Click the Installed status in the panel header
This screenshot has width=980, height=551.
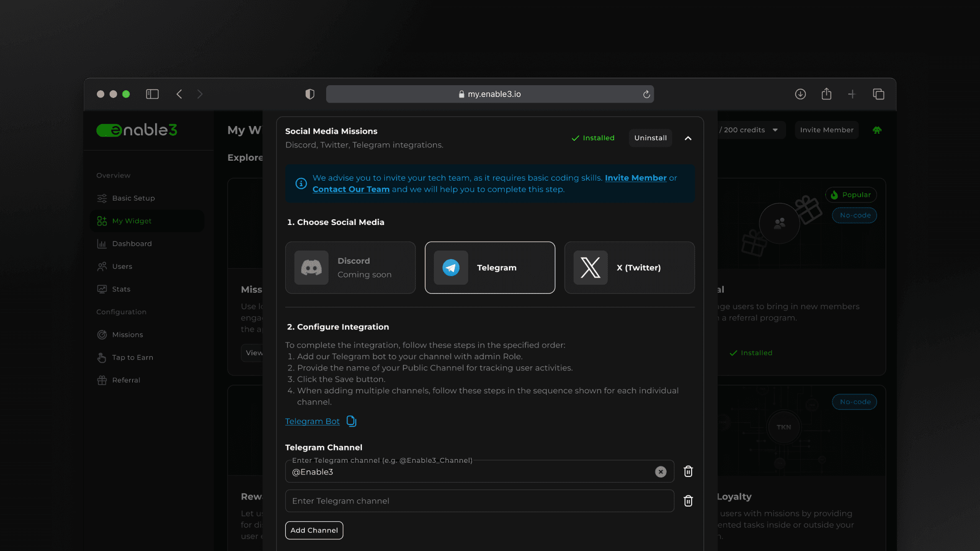[593, 138]
